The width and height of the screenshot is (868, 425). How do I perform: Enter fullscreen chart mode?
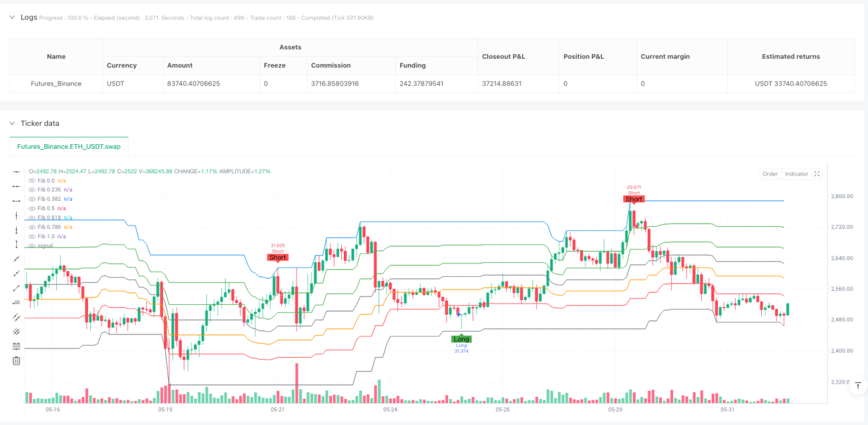(x=817, y=173)
